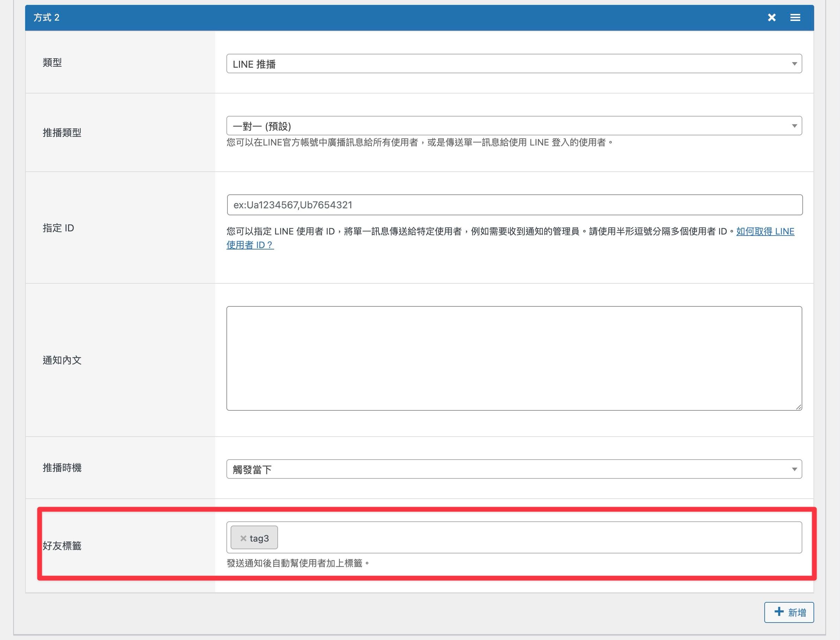
Task: Select the tag3 chip text
Action: pos(259,538)
